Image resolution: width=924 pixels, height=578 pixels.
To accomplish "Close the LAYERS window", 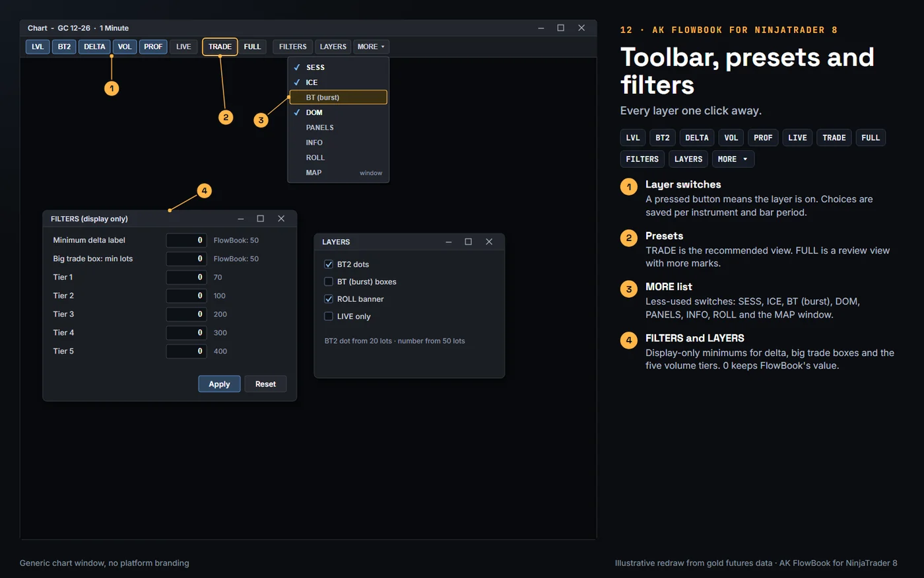I will 489,242.
